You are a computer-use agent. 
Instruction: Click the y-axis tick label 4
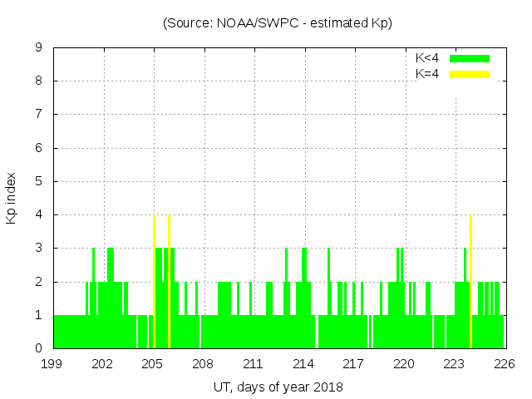coord(38,214)
